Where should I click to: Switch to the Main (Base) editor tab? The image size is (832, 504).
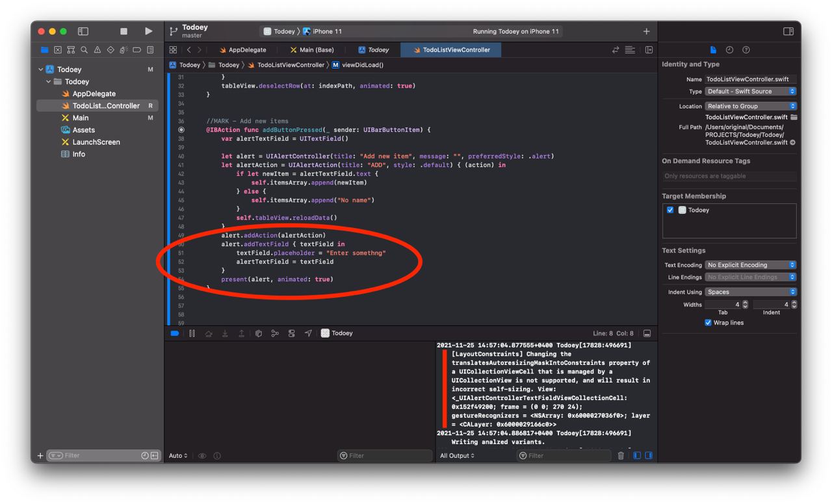pyautogui.click(x=312, y=50)
